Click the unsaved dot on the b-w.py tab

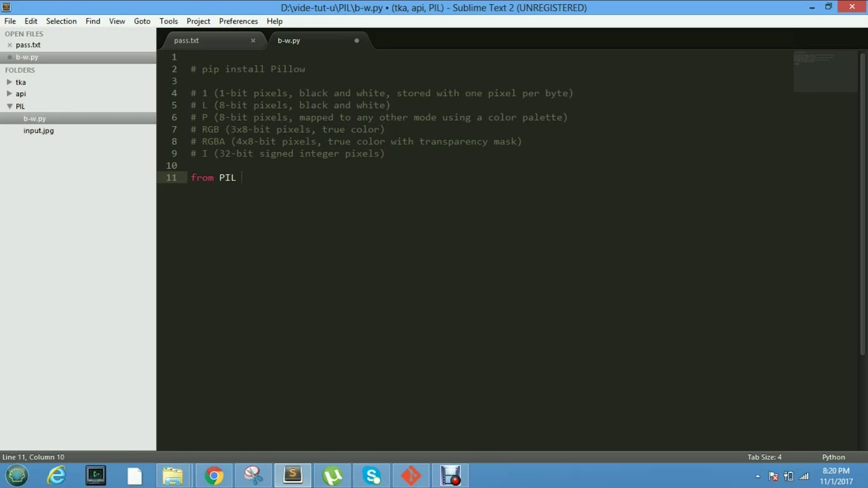[357, 41]
